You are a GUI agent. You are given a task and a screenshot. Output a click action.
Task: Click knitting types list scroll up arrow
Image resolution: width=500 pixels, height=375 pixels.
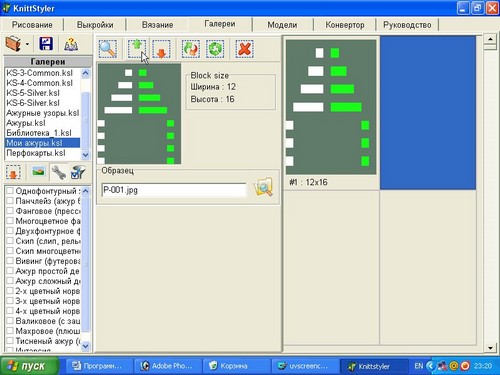tap(86, 191)
